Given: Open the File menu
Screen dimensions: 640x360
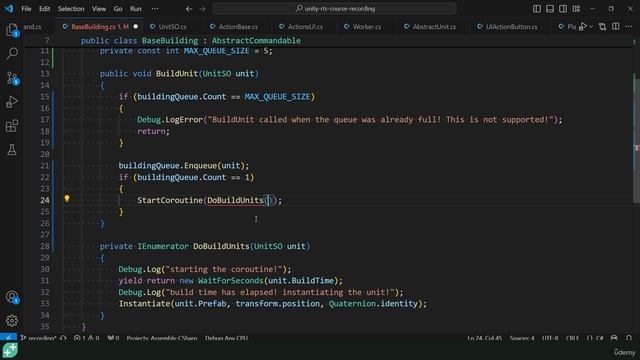Looking at the screenshot, I should [26, 9].
